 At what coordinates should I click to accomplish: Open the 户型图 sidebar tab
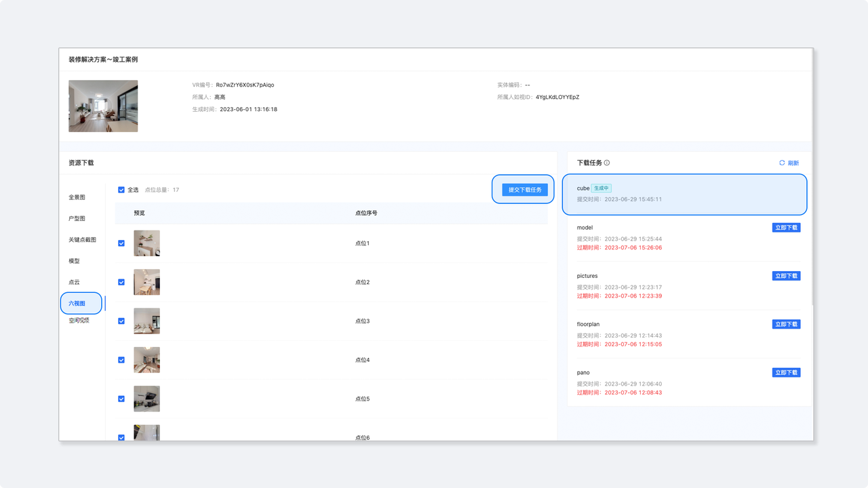[x=77, y=219]
